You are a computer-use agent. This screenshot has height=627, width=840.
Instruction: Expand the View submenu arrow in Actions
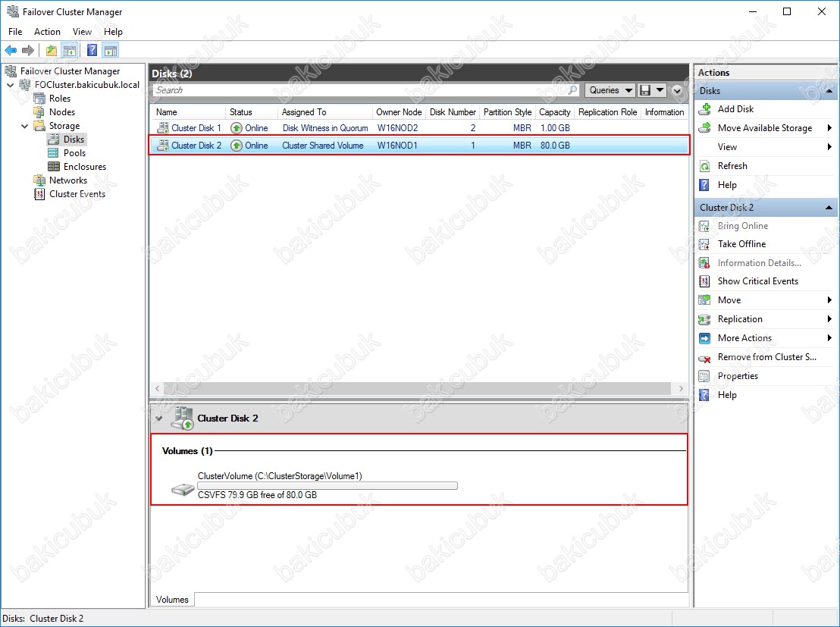[829, 147]
